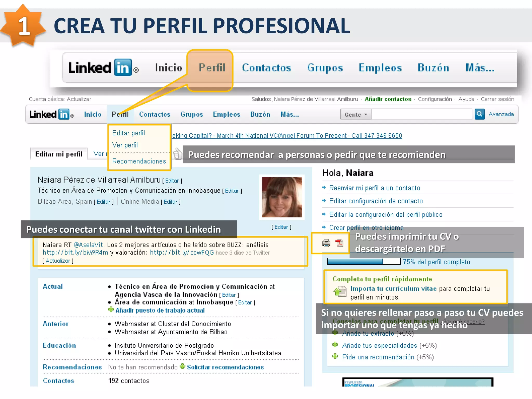Click Editar next to Bilbao Area, Spain
The height and width of the screenshot is (399, 532).
pos(103,202)
